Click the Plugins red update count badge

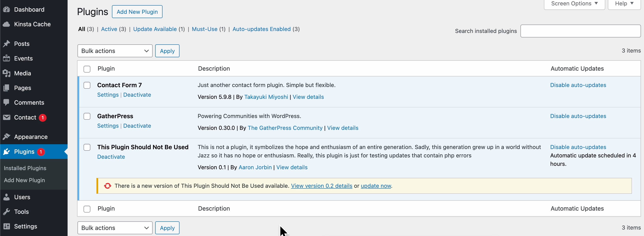tap(41, 152)
